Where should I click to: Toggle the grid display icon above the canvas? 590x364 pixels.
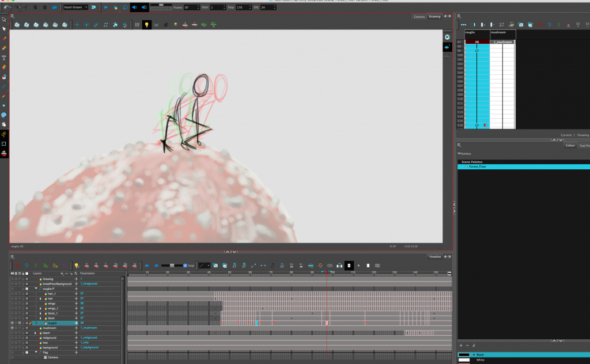tap(137, 25)
